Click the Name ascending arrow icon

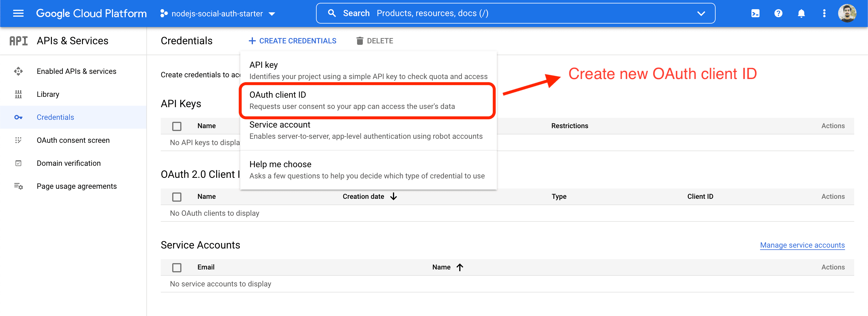(x=460, y=267)
